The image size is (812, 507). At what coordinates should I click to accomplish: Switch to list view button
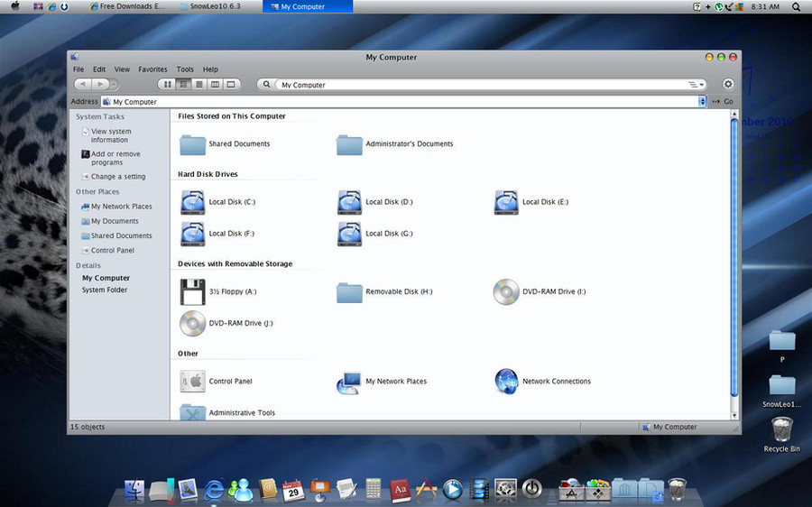198,84
